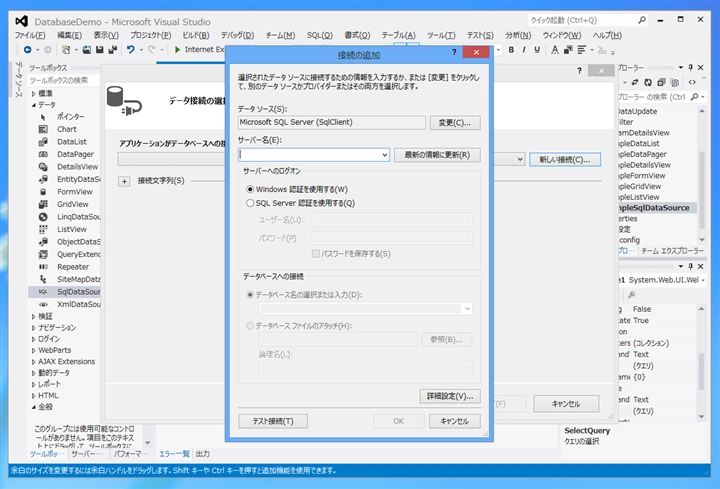Click the Save toolbar icon
The width and height of the screenshot is (720, 489).
pyautogui.click(x=100, y=50)
